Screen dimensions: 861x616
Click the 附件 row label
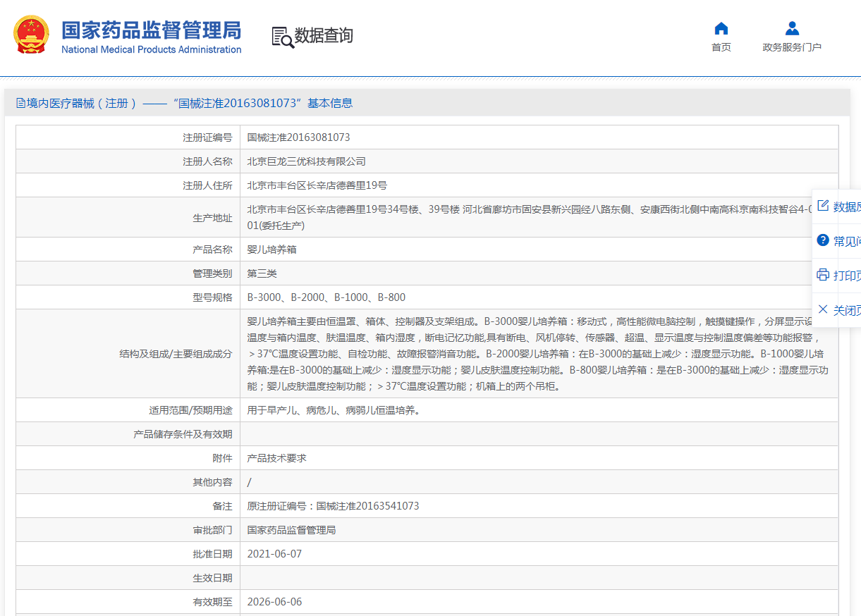[x=222, y=458]
